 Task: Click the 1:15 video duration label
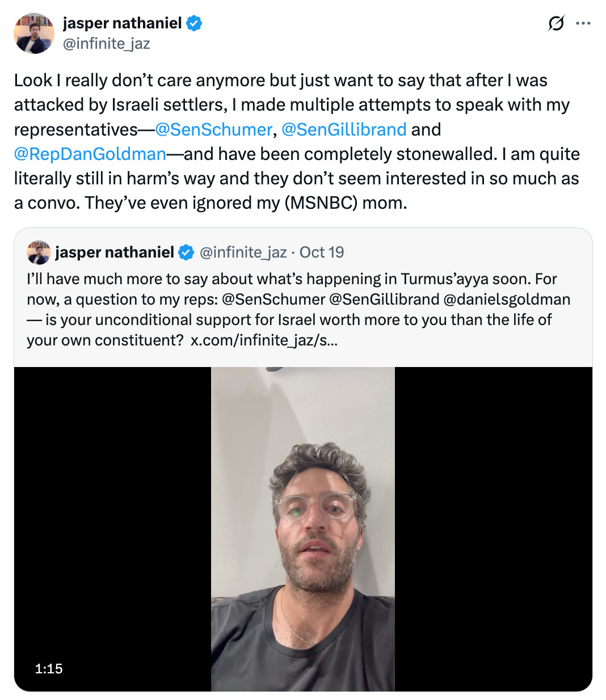pyautogui.click(x=49, y=669)
